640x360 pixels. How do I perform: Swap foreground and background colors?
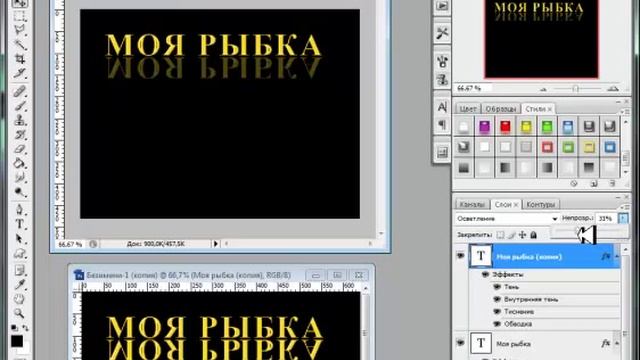click(26, 327)
